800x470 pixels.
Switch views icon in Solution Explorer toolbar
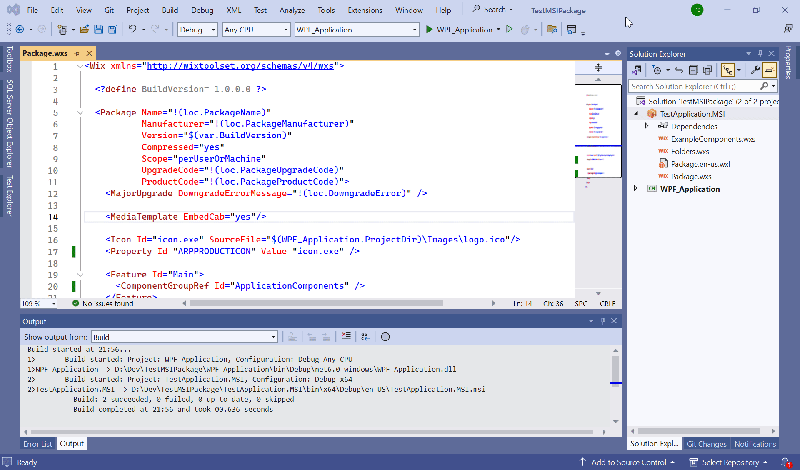pos(637,70)
